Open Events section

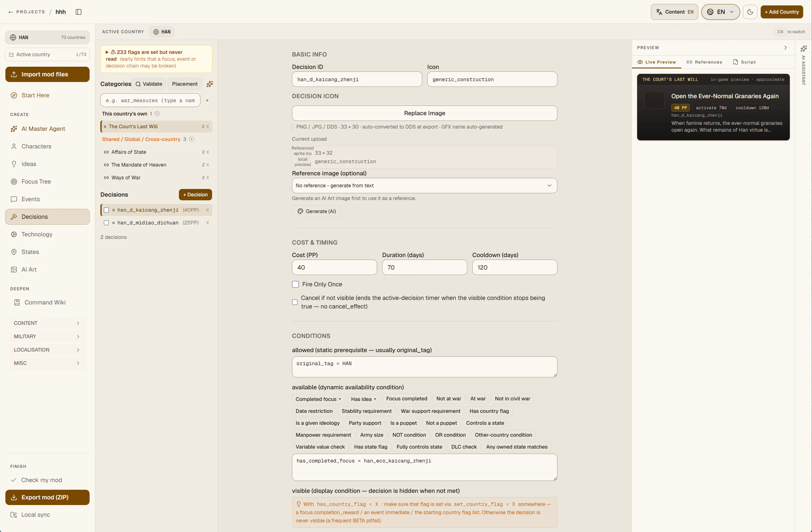[x=47, y=199]
